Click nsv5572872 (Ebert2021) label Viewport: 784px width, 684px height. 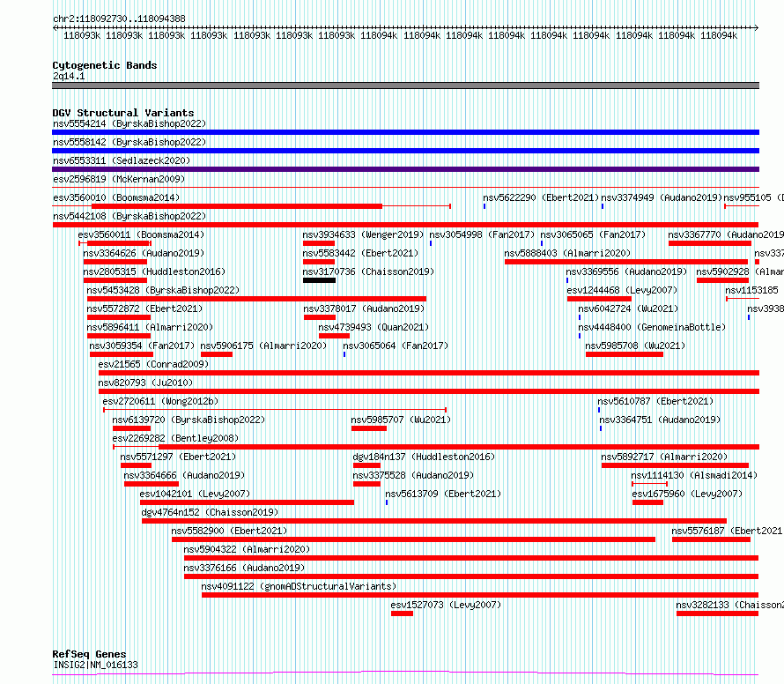(144, 309)
